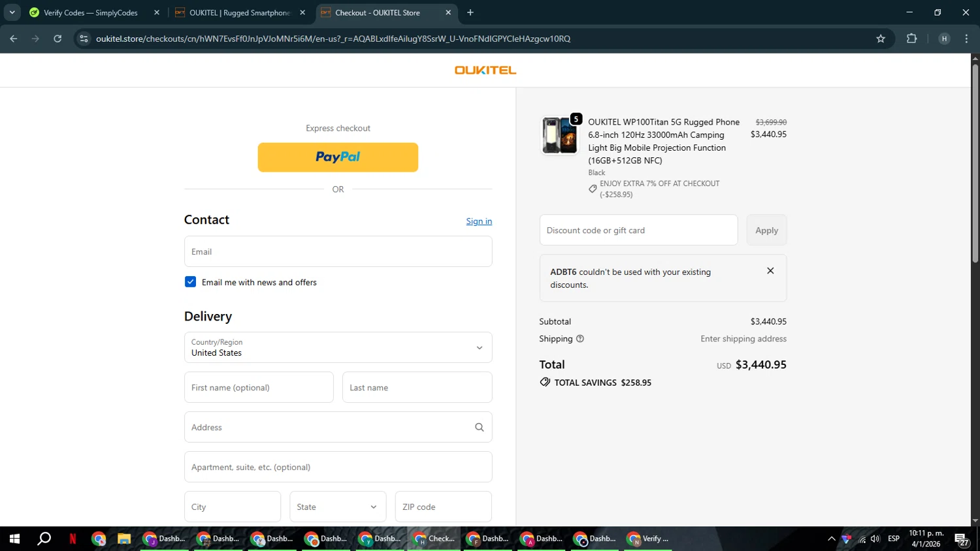Open the tab search dropdown arrow

[x=12, y=12]
